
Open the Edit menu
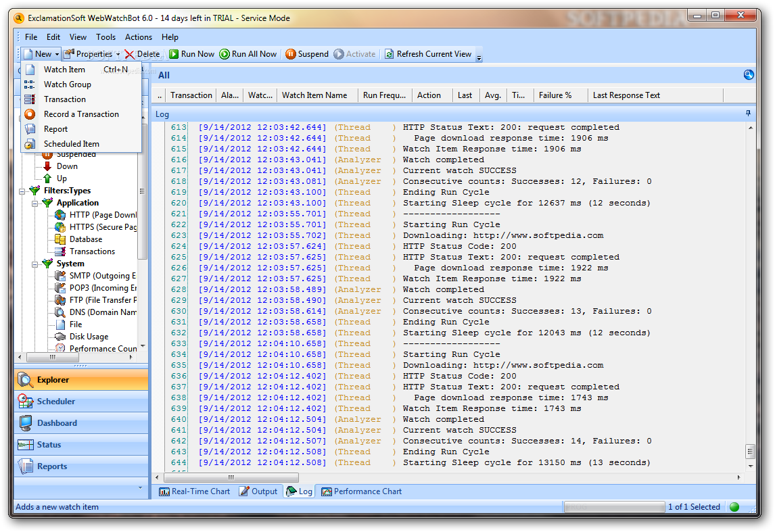(x=53, y=37)
